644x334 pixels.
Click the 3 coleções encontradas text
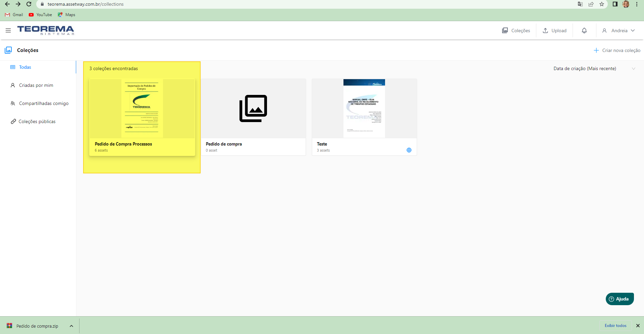coord(113,68)
